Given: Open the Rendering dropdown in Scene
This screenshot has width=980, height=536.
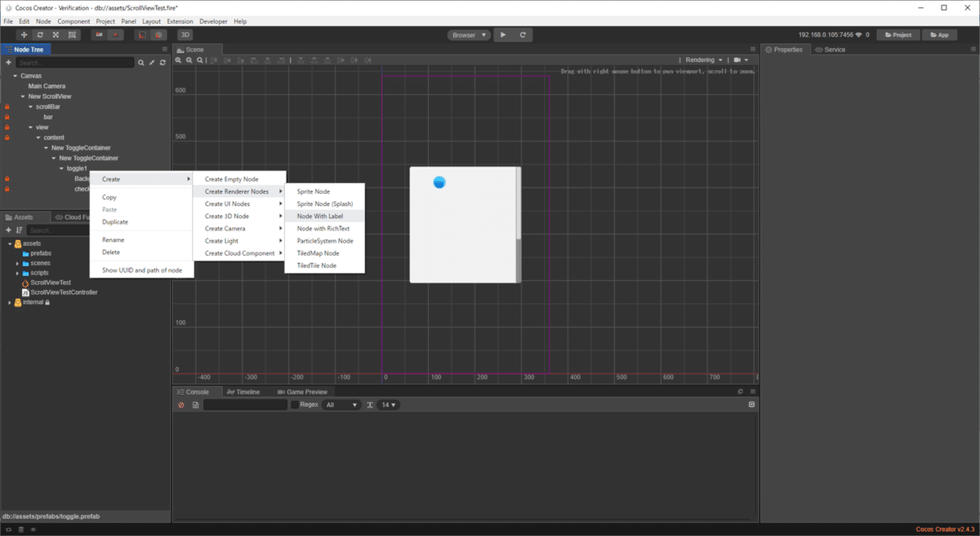Looking at the screenshot, I should coord(704,60).
